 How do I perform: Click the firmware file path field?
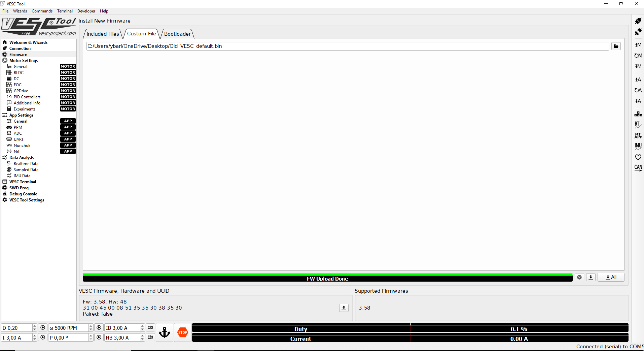click(x=348, y=46)
